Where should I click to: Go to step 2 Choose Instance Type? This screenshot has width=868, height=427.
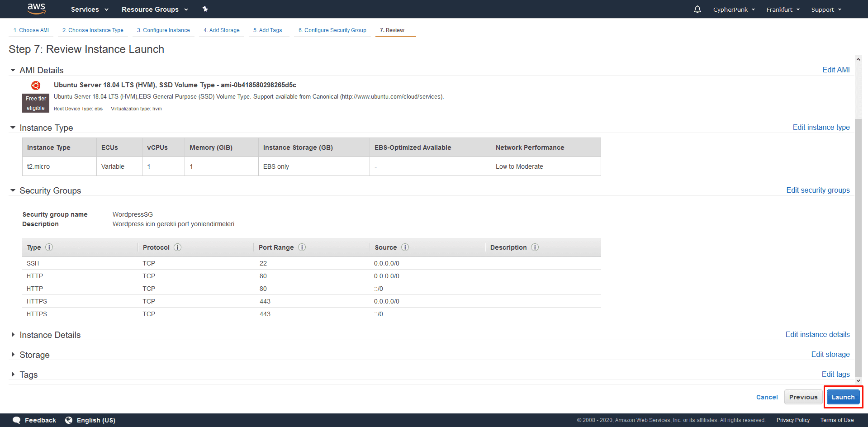[x=93, y=30]
